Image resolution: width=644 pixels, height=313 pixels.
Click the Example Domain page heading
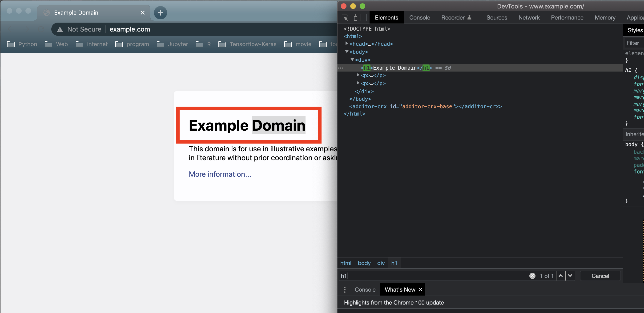tap(247, 125)
